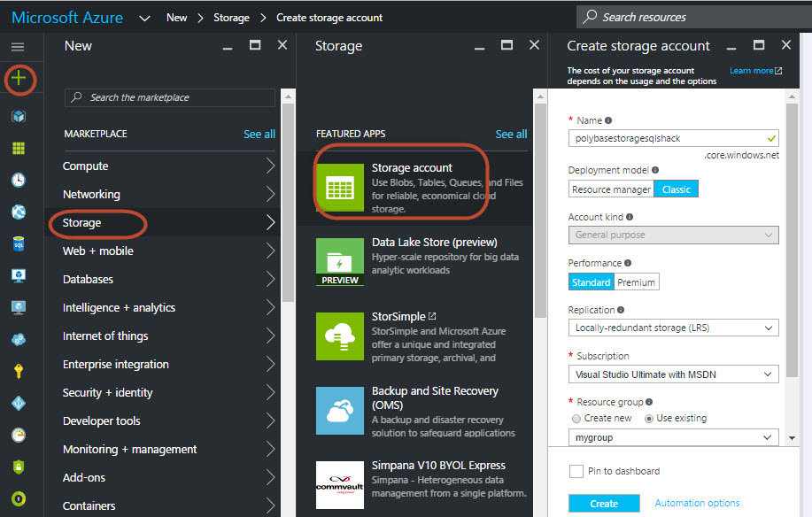812x517 pixels.
Task: Open the key icon in sidebar
Action: [19, 371]
